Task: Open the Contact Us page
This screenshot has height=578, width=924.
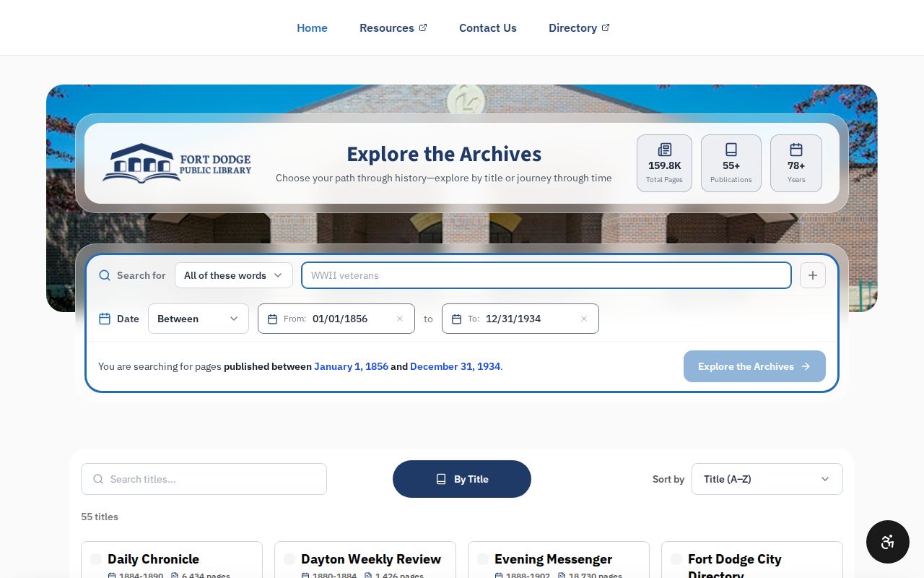Action: click(488, 27)
